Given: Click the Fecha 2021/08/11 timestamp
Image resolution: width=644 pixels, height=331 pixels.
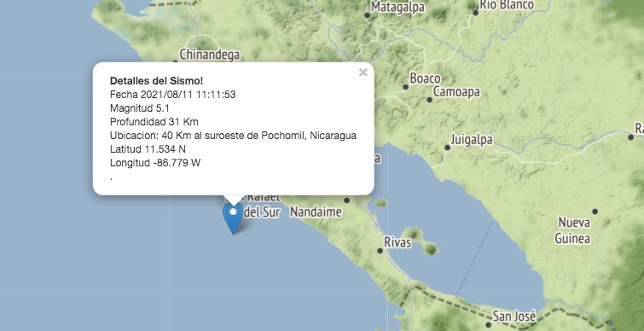Looking at the screenshot, I should coord(173,95).
